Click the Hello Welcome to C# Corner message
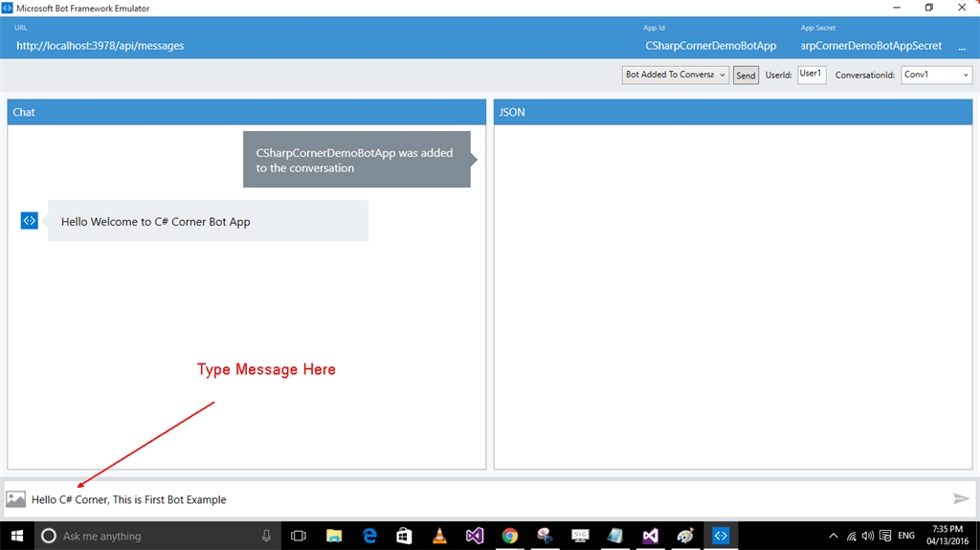 [x=208, y=221]
